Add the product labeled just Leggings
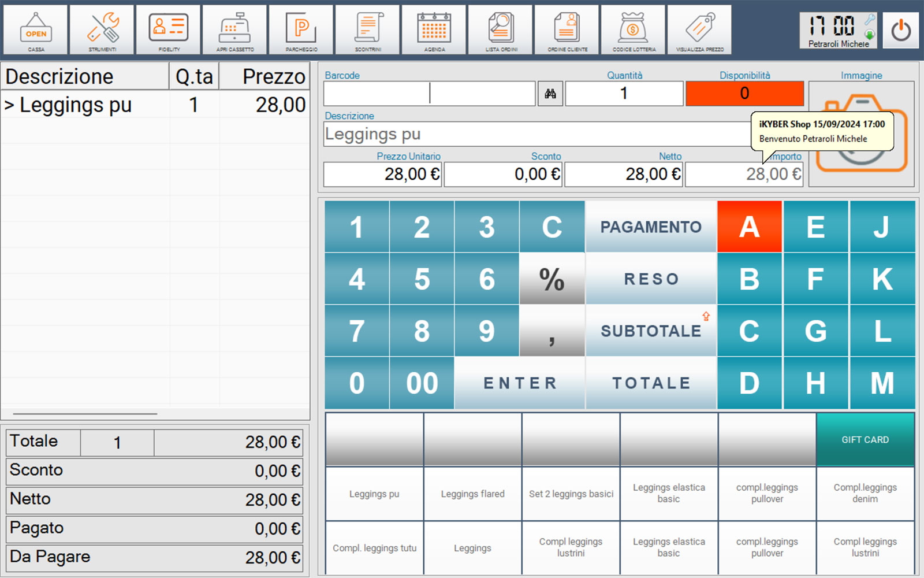The height and width of the screenshot is (578, 924). (472, 548)
